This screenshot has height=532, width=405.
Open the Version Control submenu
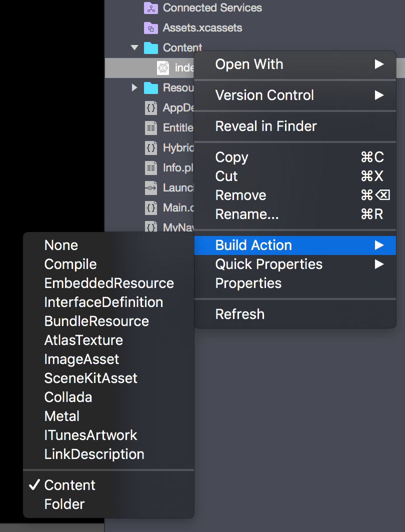click(264, 95)
